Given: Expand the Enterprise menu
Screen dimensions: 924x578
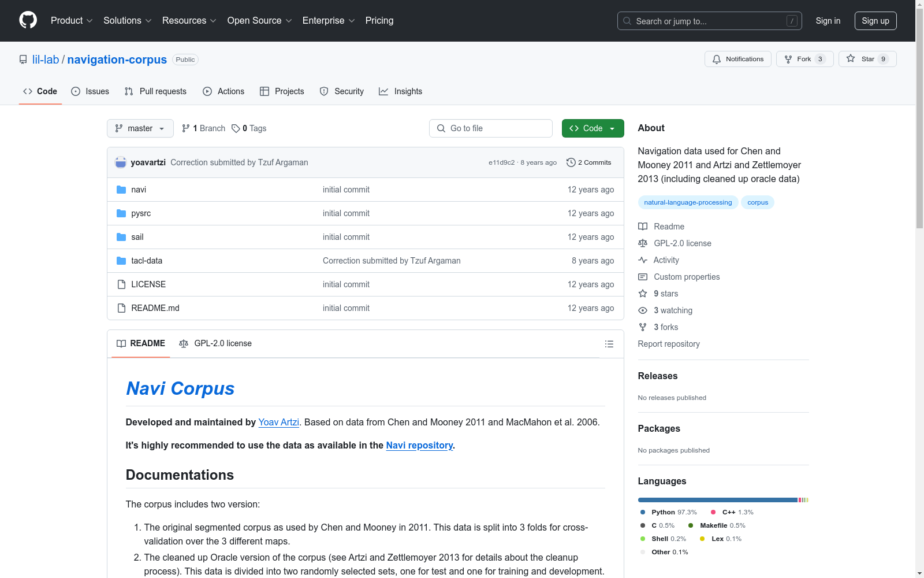Looking at the screenshot, I should (329, 20).
